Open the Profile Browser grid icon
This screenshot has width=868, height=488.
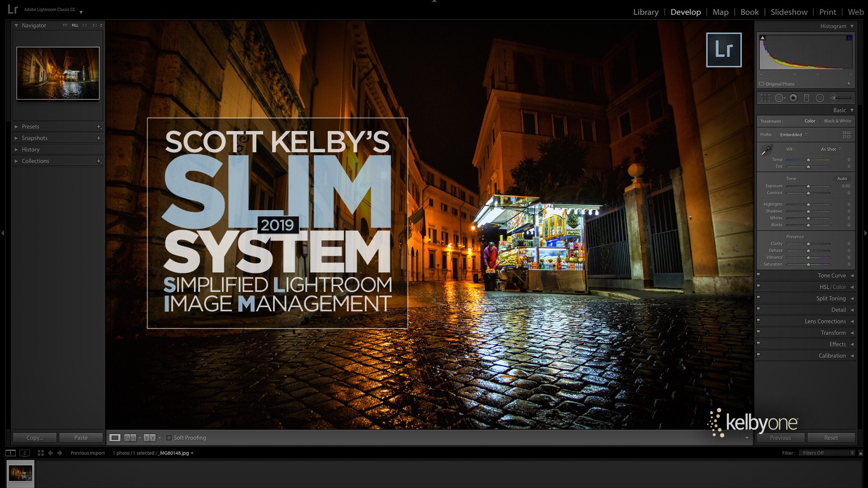point(846,135)
